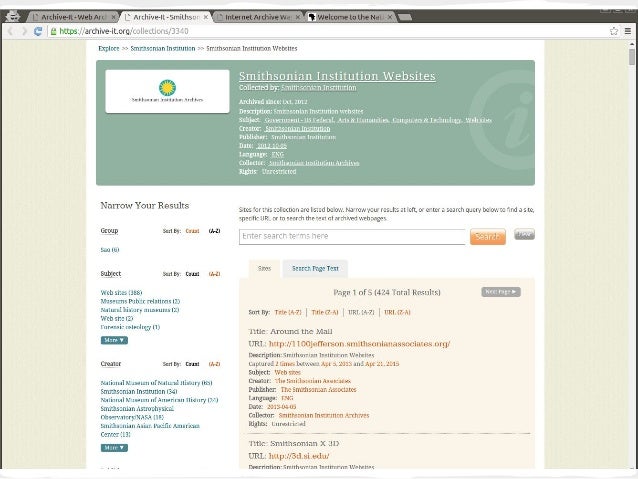Click the Sao group filter link

110,249
